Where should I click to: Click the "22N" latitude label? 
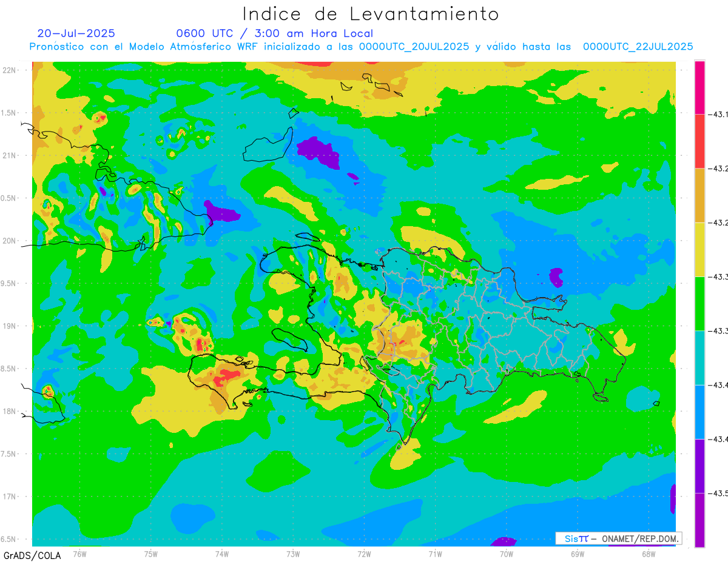9,70
